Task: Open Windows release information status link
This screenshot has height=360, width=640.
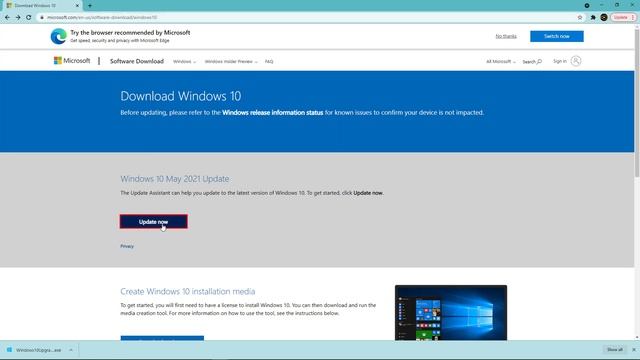Action: coord(273,113)
